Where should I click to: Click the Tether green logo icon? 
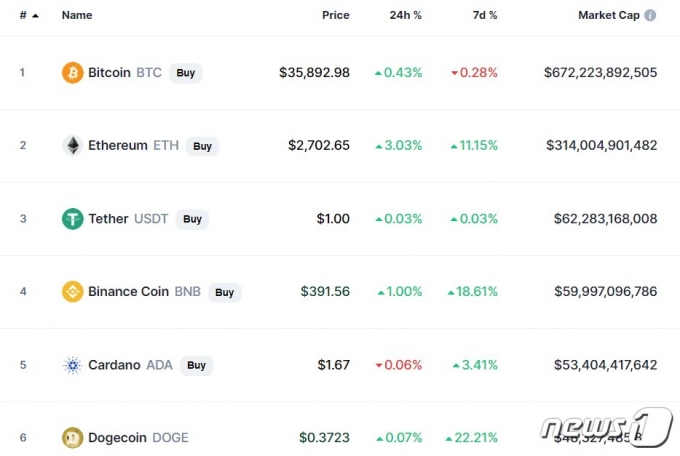[x=72, y=219]
